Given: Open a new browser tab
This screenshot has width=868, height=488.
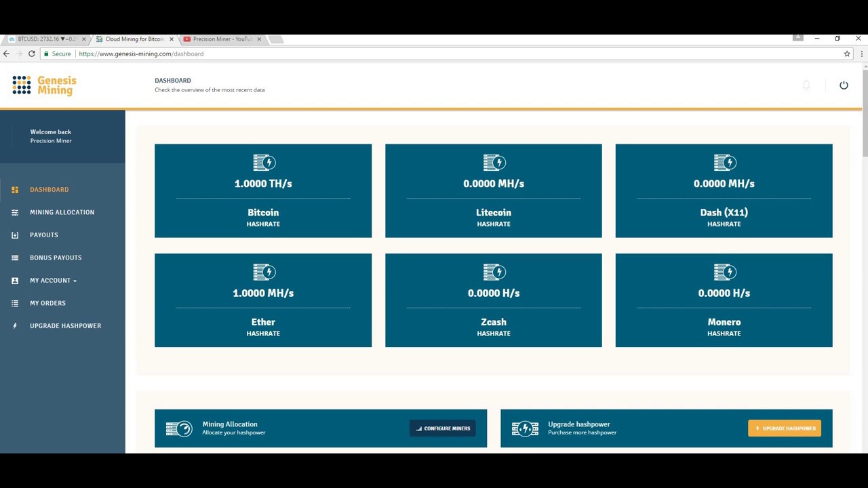Looking at the screenshot, I should tap(275, 39).
